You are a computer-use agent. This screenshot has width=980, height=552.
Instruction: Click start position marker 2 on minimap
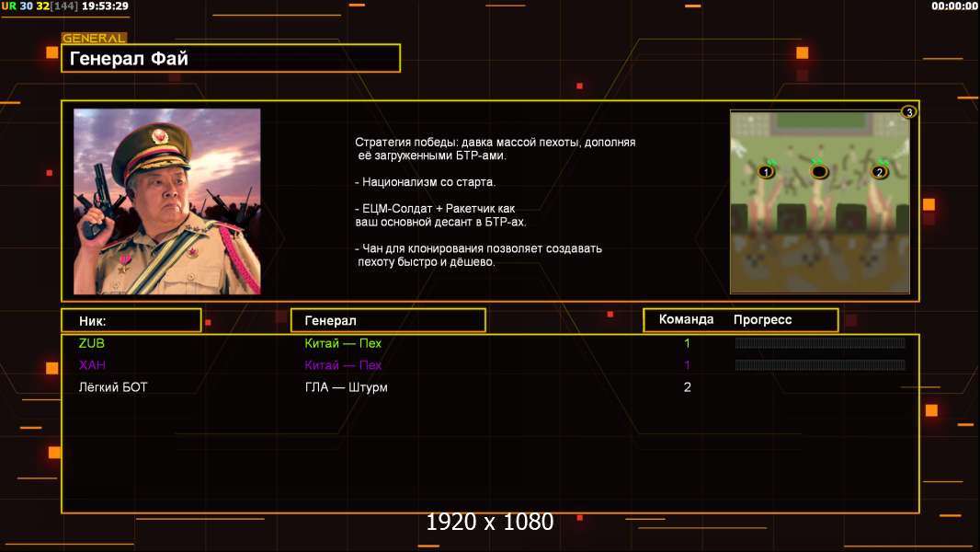[880, 171]
